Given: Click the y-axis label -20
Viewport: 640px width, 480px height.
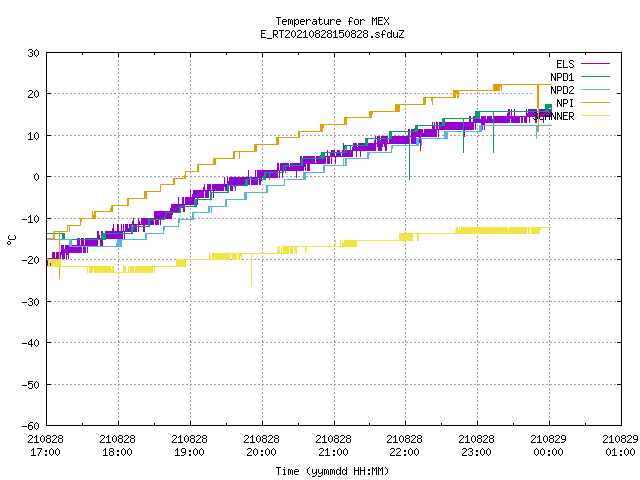Looking at the screenshot, I should [31, 260].
